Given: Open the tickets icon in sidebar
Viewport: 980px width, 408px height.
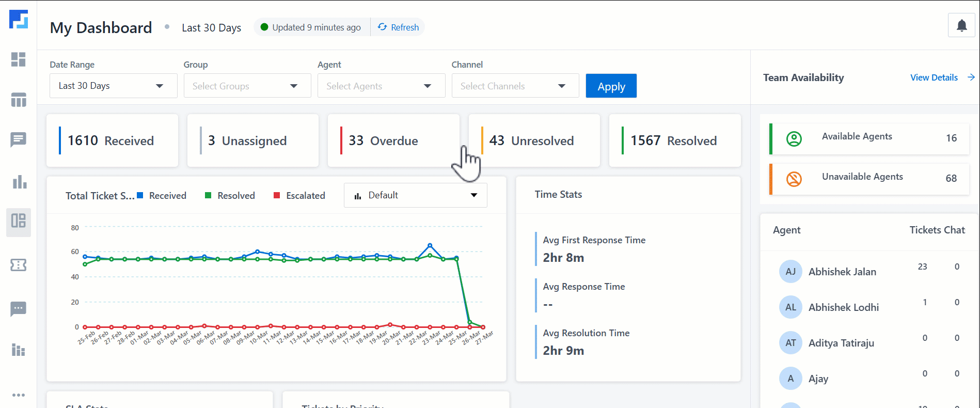Looking at the screenshot, I should pos(19,265).
